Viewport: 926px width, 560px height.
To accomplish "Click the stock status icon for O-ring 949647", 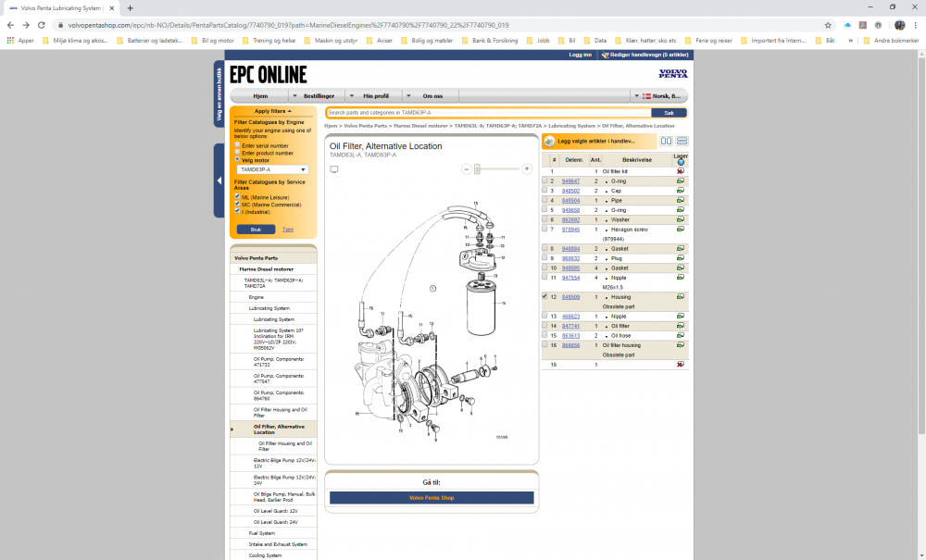I will [681, 181].
